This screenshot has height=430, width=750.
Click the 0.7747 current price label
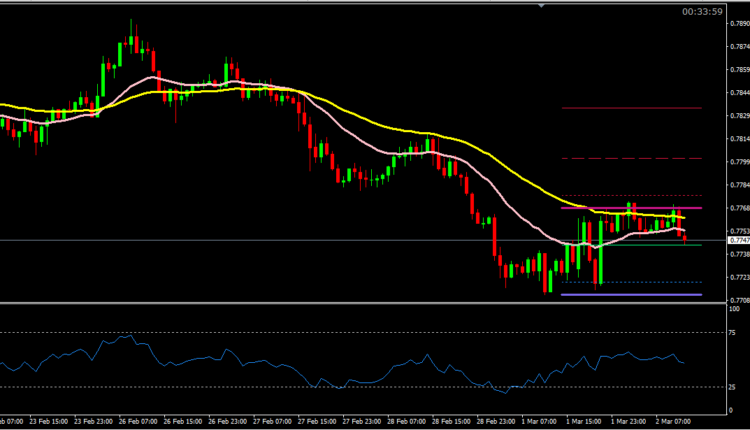pyautogui.click(x=740, y=241)
